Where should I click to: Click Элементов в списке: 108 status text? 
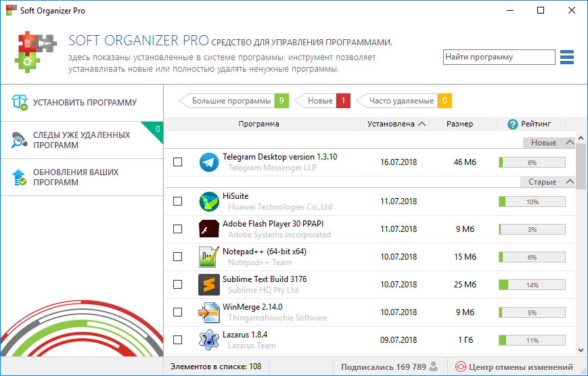pyautogui.click(x=216, y=367)
